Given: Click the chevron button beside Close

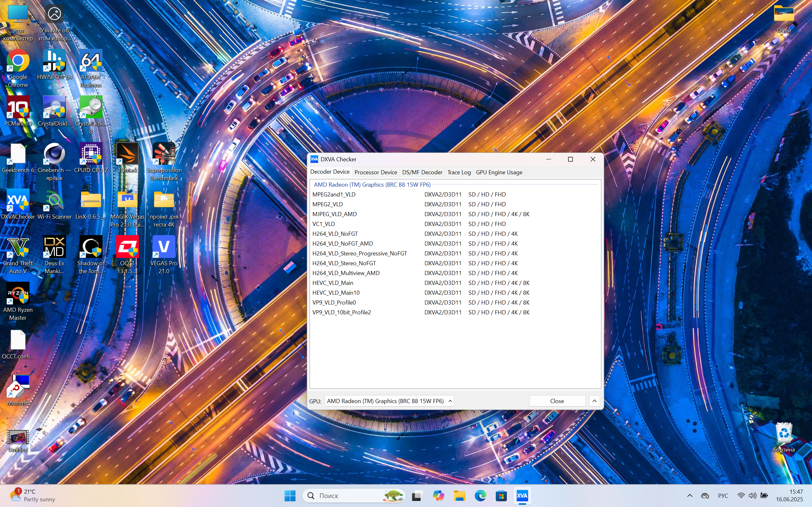Looking at the screenshot, I should point(594,401).
